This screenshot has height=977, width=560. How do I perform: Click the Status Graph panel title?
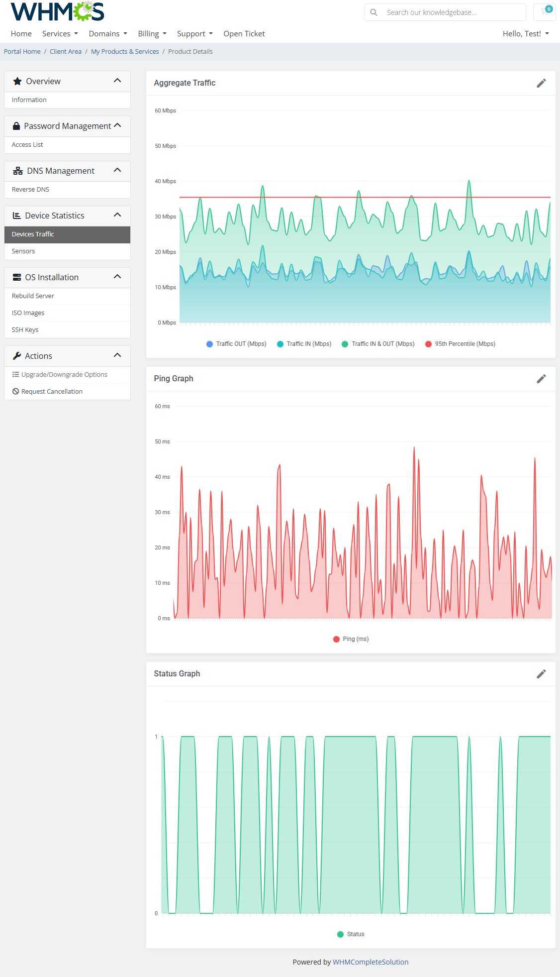[177, 674]
